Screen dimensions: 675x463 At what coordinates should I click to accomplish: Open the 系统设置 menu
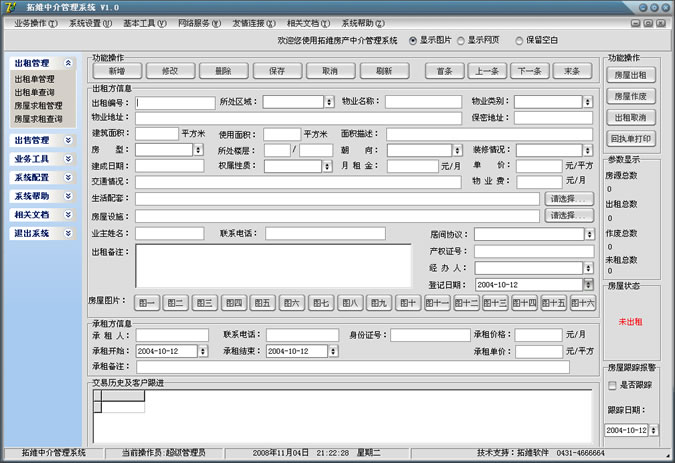[x=90, y=23]
